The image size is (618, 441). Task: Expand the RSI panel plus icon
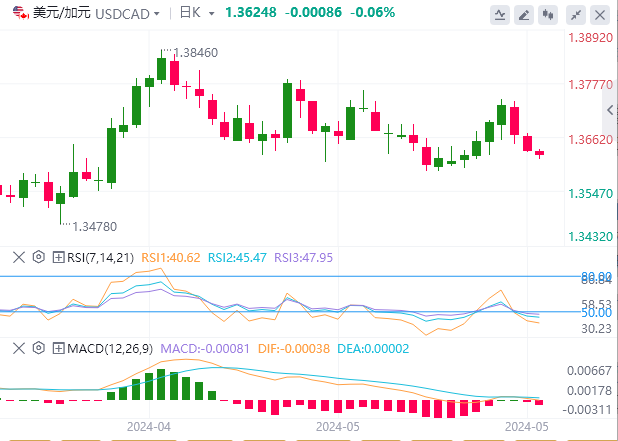point(58,258)
